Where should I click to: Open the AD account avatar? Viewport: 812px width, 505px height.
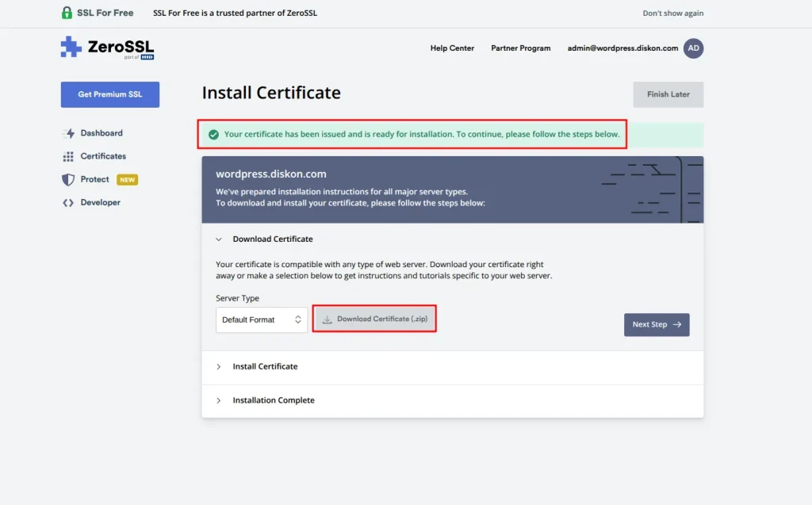pos(693,48)
